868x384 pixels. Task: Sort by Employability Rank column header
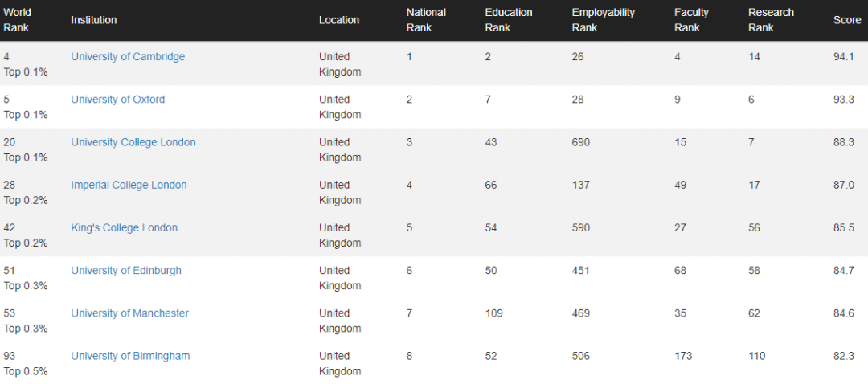(x=604, y=20)
